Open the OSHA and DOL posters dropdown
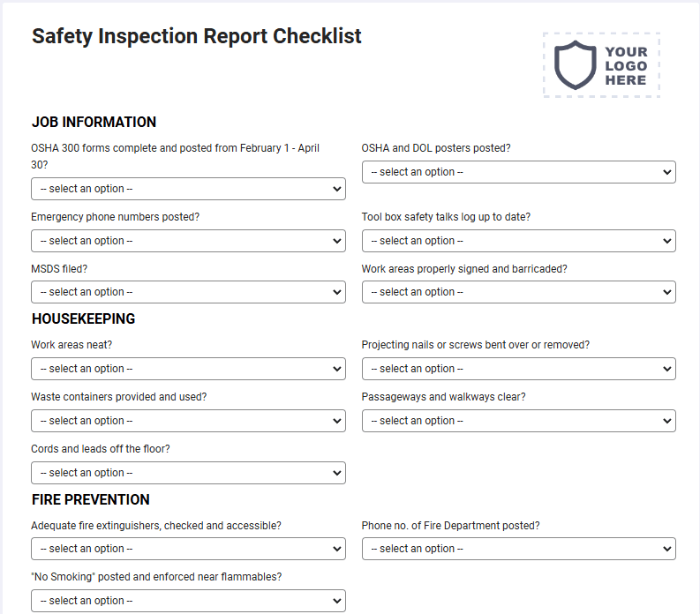Image resolution: width=700 pixels, height=614 pixels. tap(519, 172)
